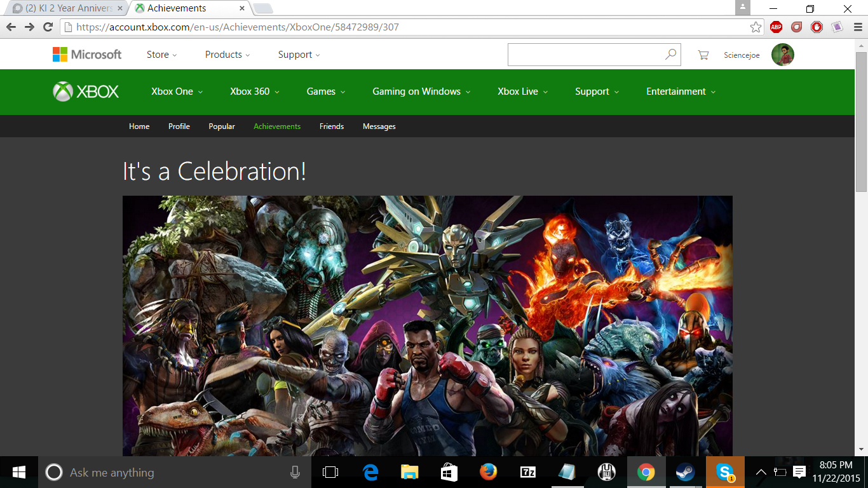Launch Microsoft Edge from taskbar
This screenshot has height=488, width=868.
coord(370,472)
